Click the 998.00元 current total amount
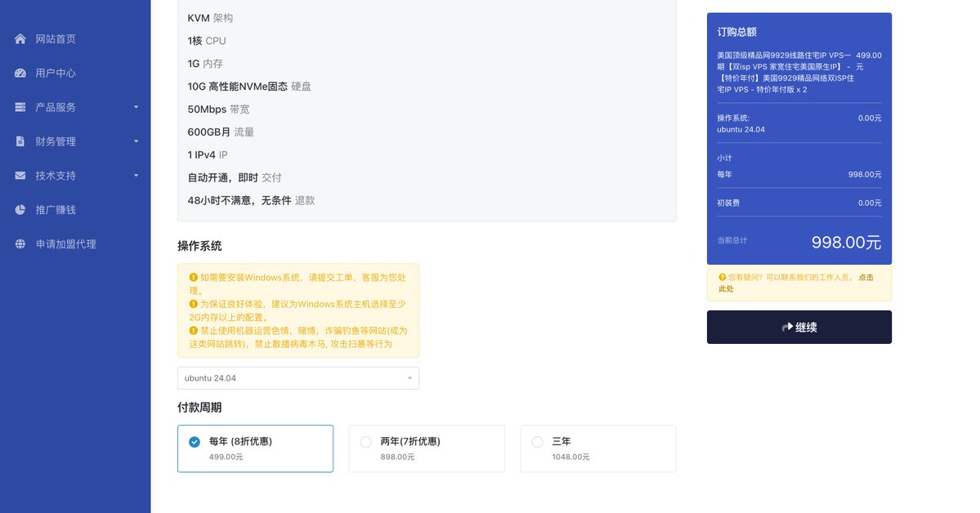The height and width of the screenshot is (513, 980). (846, 243)
